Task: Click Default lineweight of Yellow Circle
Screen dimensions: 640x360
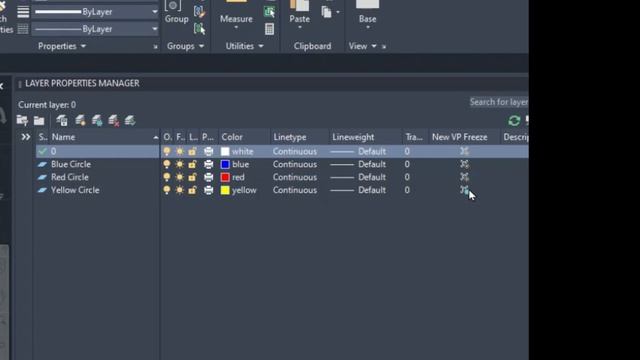Action: click(372, 190)
